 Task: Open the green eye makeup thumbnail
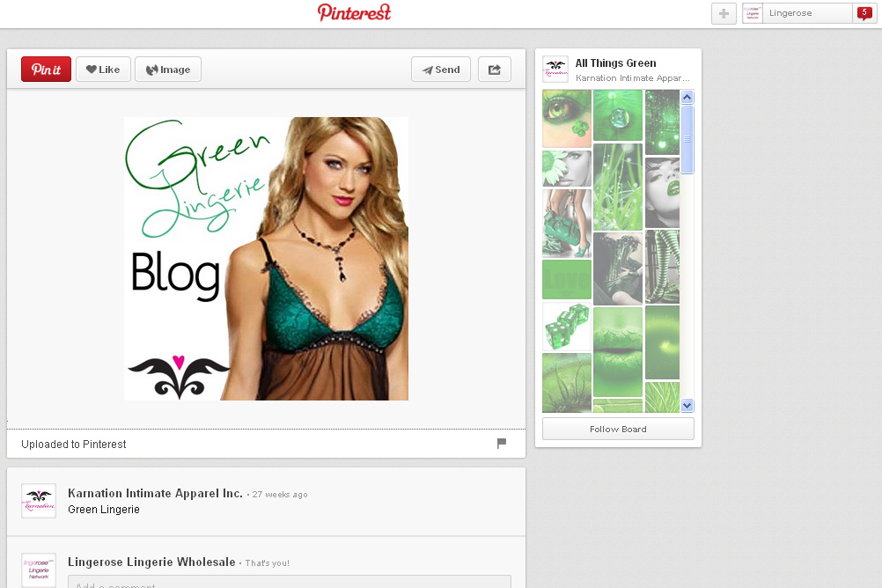pos(567,118)
